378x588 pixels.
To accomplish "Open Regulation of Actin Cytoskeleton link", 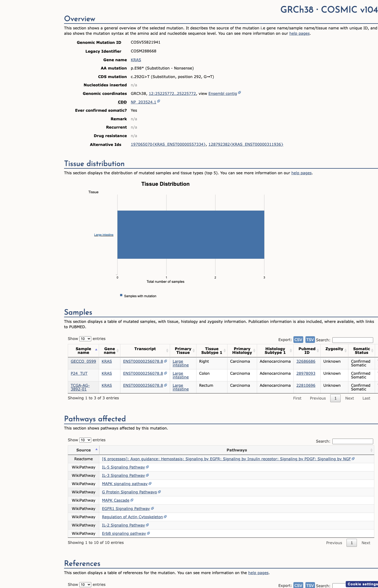I will 132,517.
